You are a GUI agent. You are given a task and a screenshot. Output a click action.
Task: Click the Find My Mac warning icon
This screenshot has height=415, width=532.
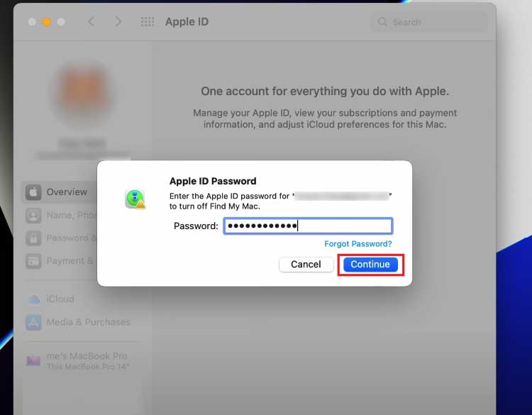[x=135, y=199]
